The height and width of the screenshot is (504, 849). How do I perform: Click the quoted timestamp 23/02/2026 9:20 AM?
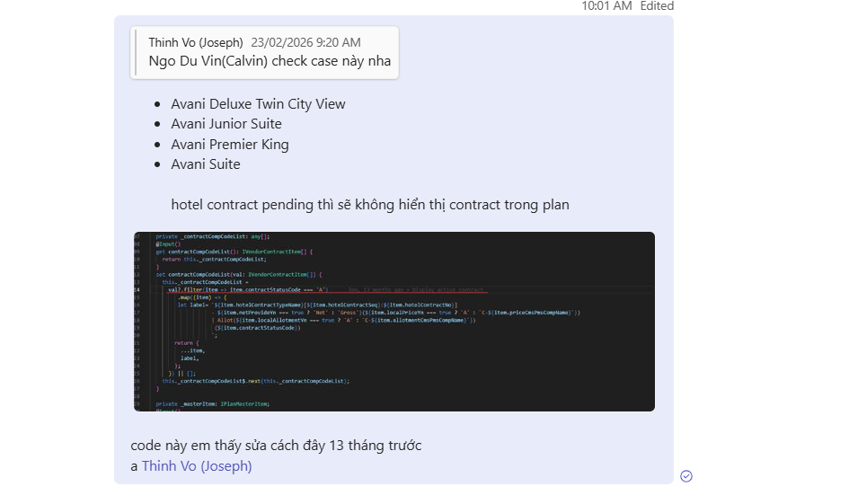click(x=305, y=42)
